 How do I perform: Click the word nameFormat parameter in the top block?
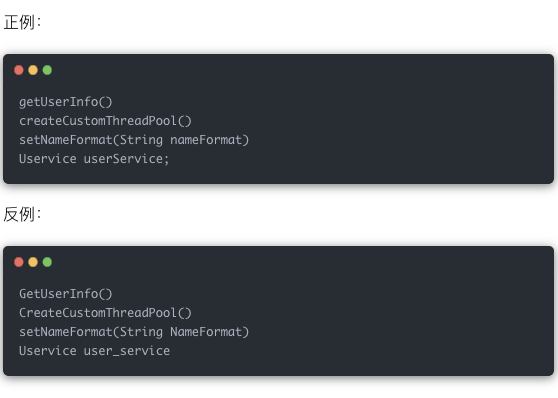click(206, 140)
